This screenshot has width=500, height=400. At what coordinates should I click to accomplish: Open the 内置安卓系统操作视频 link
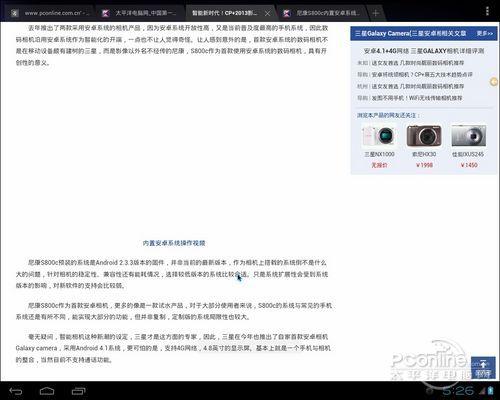coord(174,243)
